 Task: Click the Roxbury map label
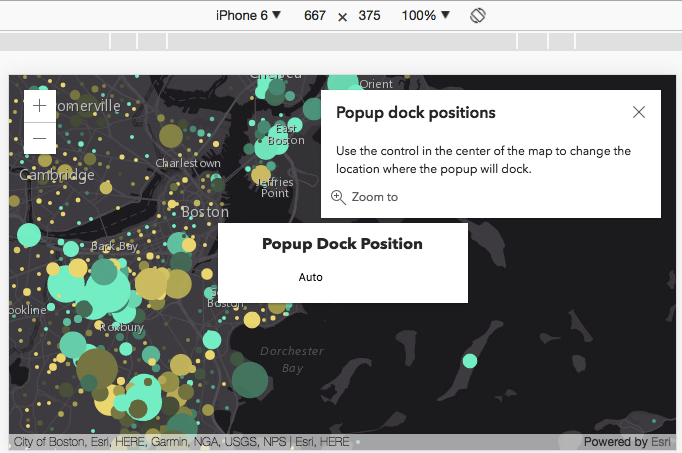point(121,327)
